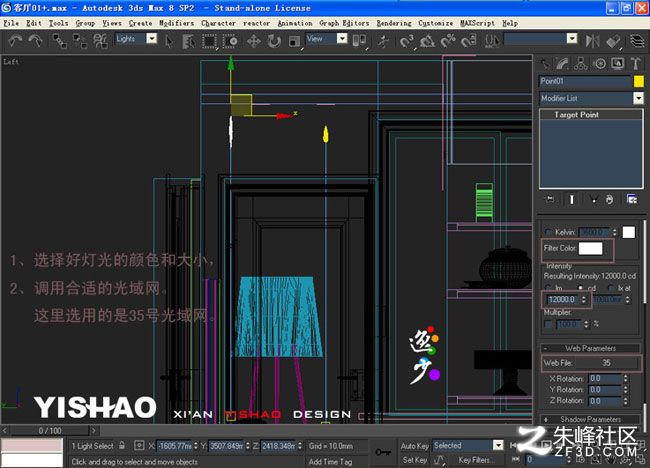Select the cd intensity radio button
This screenshot has height=468, width=650.
click(x=580, y=288)
